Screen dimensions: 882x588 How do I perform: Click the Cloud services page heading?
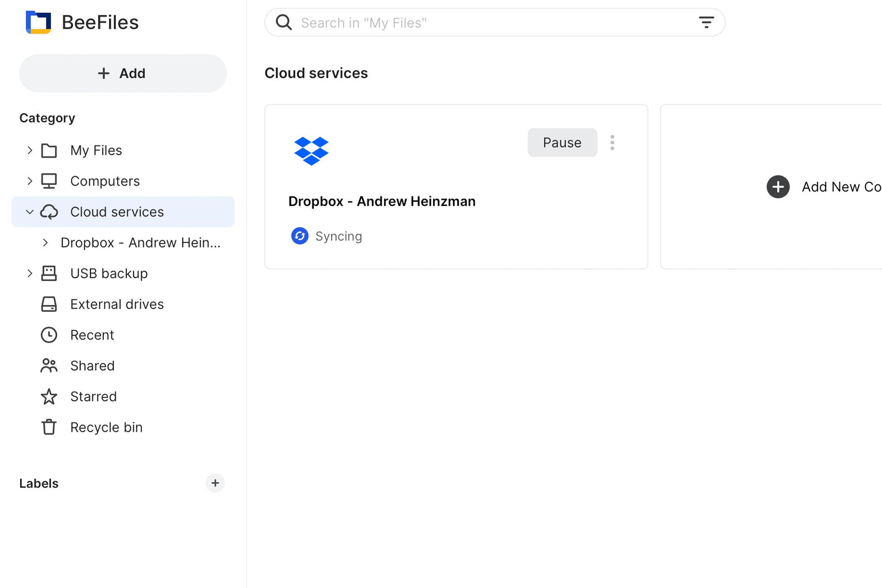pos(316,73)
